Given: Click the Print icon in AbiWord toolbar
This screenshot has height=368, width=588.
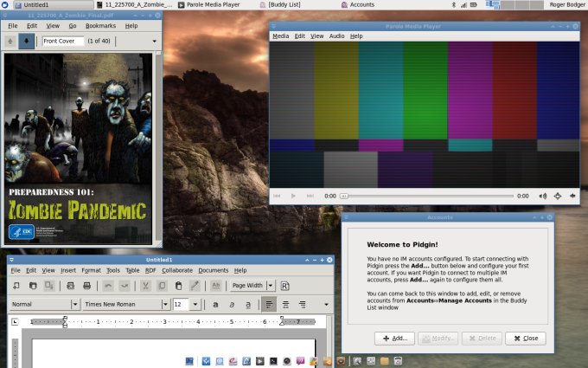Looking at the screenshot, I should 86,286.
